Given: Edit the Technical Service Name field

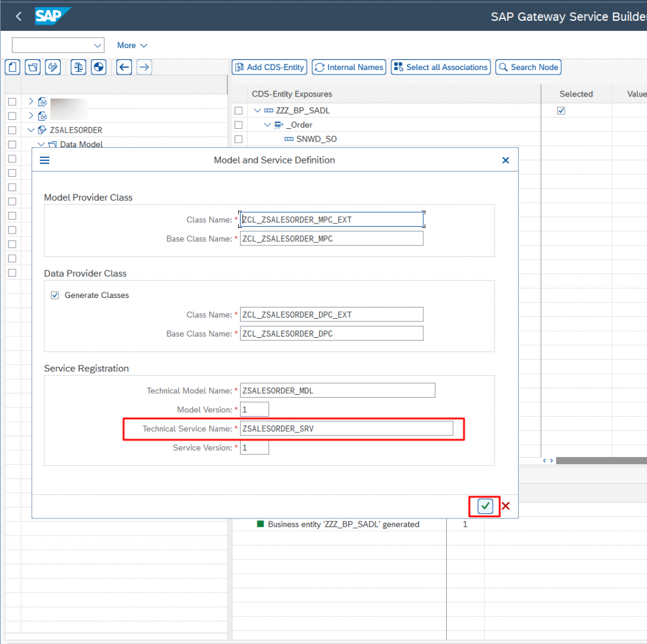Looking at the screenshot, I should click(346, 428).
